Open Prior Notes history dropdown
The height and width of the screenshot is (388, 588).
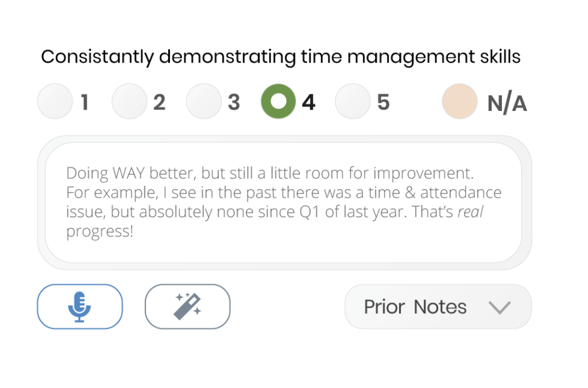(x=438, y=306)
